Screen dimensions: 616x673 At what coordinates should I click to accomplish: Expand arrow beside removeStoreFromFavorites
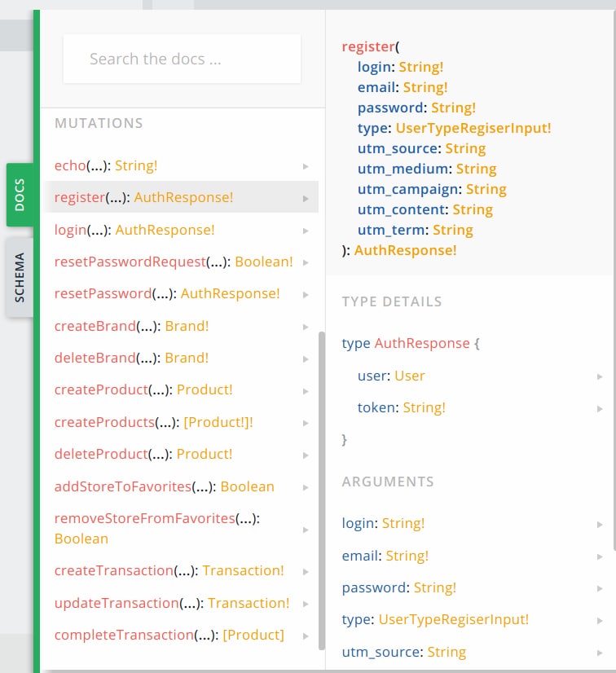pyautogui.click(x=306, y=530)
